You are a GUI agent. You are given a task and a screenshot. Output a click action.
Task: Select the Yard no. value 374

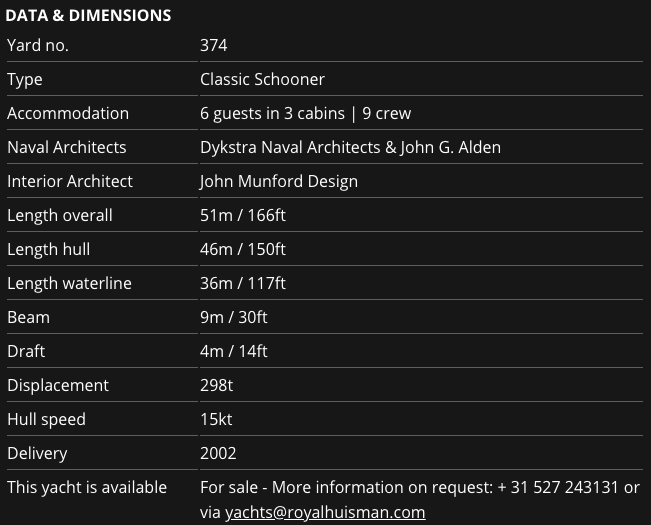(x=214, y=45)
